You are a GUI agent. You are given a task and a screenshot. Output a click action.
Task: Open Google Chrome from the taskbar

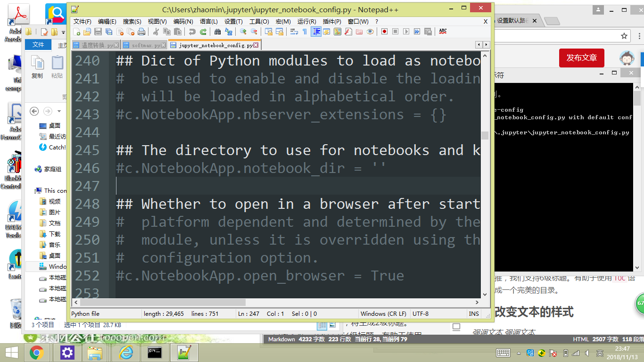pyautogui.click(x=38, y=352)
